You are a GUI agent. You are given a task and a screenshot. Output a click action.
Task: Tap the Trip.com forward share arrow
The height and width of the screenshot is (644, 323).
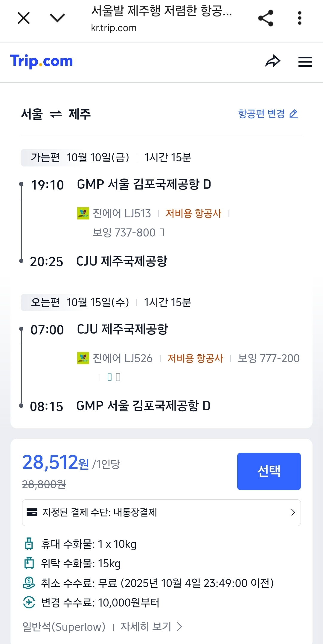point(272,61)
